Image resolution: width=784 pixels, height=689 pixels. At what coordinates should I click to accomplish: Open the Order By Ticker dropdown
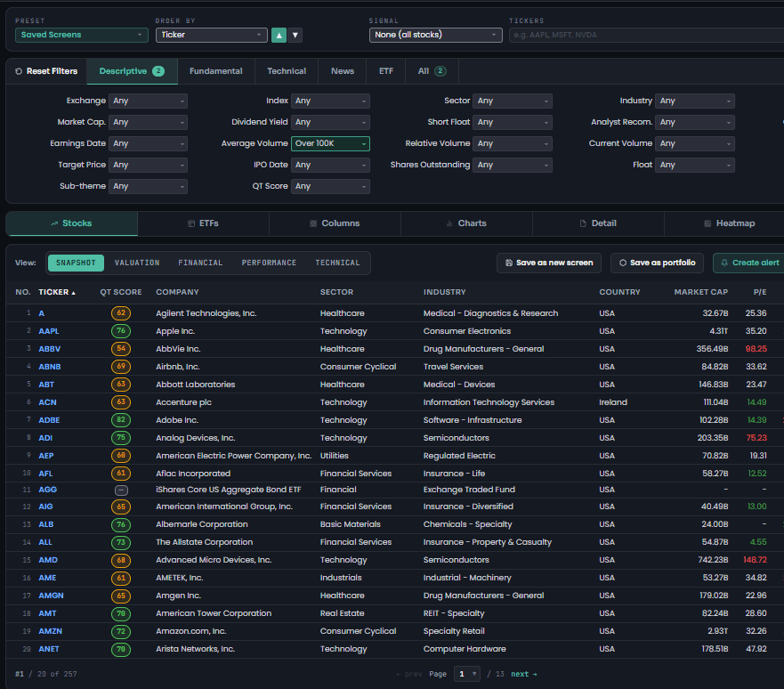point(212,35)
